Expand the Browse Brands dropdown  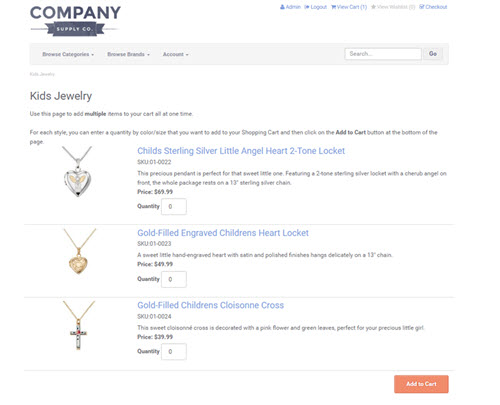128,54
